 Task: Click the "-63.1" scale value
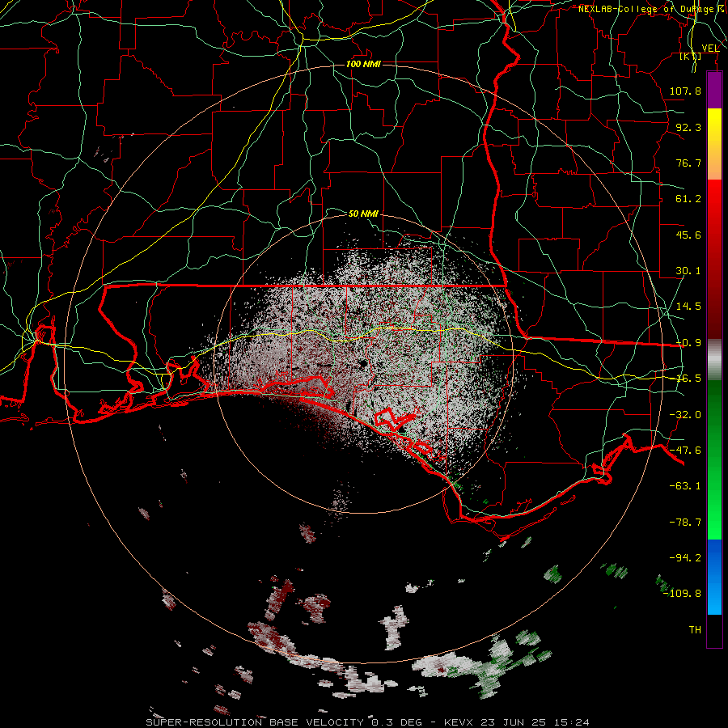685,486
